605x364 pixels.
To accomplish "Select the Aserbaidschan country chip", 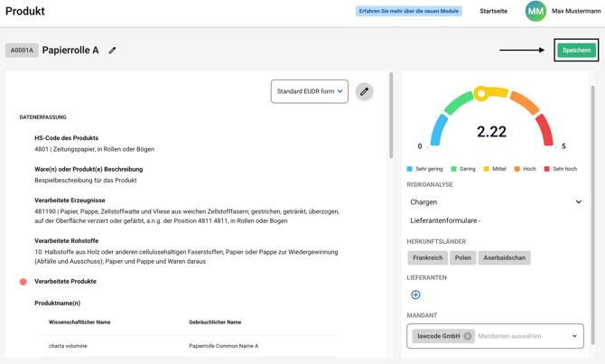I will click(x=504, y=257).
